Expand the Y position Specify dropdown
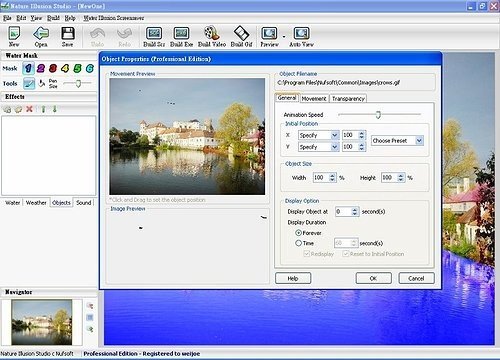 pyautogui.click(x=318, y=147)
